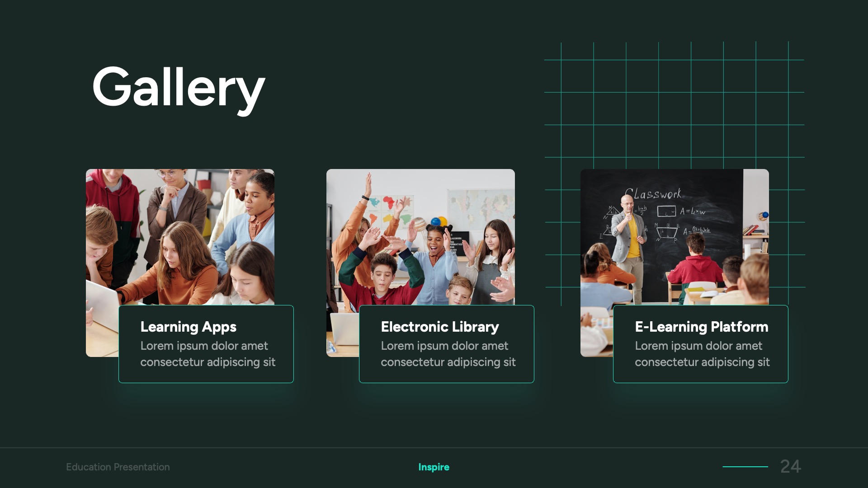
Task: Click the E-Learning Platform heading text
Action: click(701, 327)
